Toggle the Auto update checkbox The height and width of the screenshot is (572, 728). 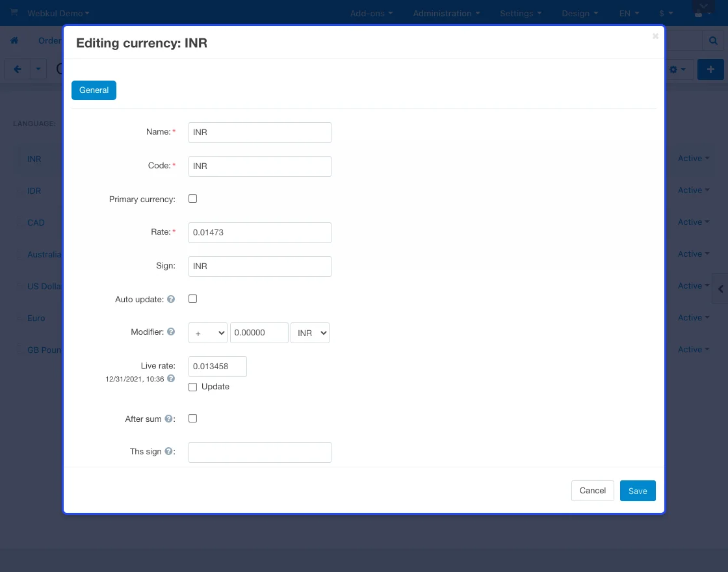point(192,299)
